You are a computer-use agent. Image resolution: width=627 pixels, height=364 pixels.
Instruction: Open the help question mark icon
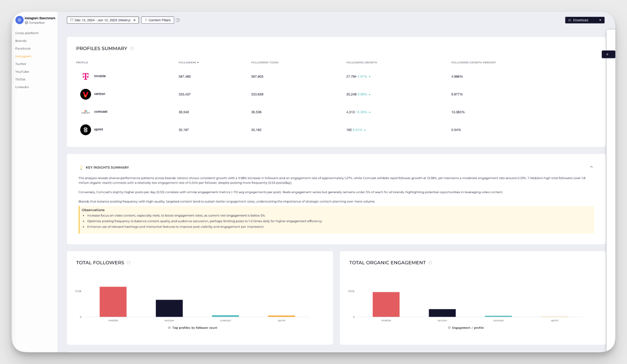point(178,20)
